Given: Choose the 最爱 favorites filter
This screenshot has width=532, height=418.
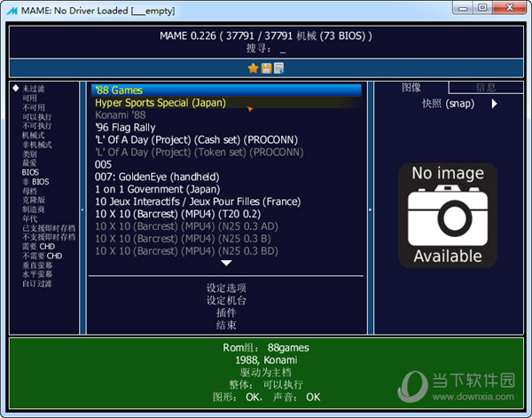Looking at the screenshot, I should (x=29, y=163).
